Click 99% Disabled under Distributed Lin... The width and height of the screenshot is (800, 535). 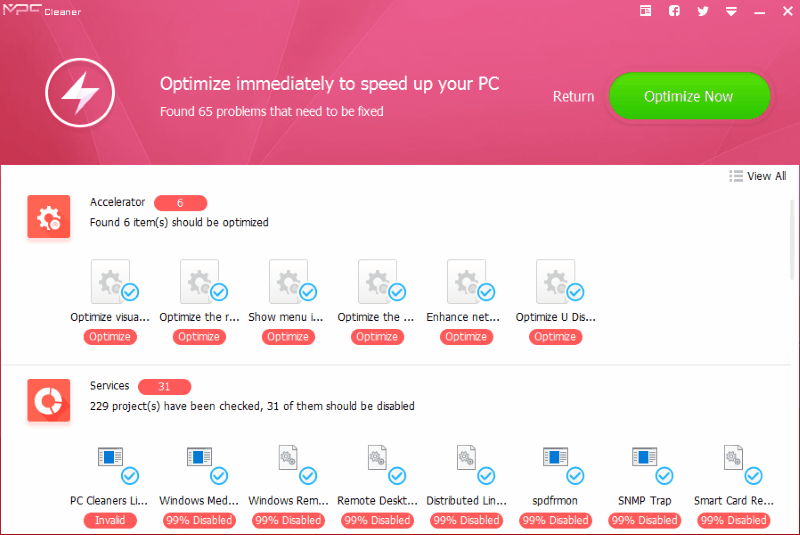tap(466, 520)
